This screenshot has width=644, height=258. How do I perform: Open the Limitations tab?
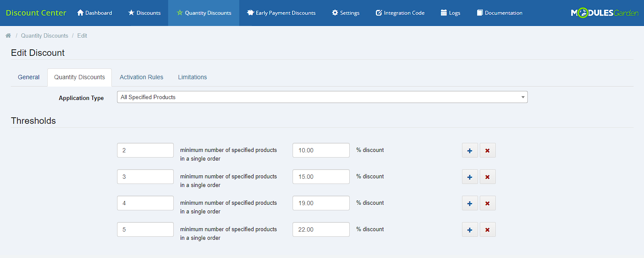(x=192, y=77)
